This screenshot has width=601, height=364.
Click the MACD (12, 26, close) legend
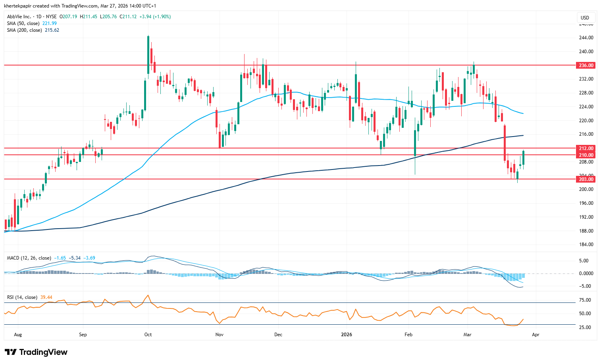pyautogui.click(x=29, y=258)
